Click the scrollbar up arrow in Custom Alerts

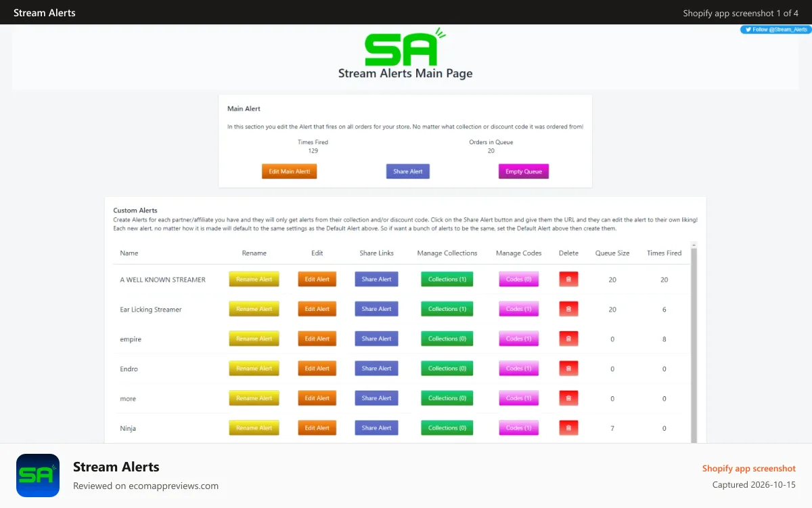(x=694, y=245)
